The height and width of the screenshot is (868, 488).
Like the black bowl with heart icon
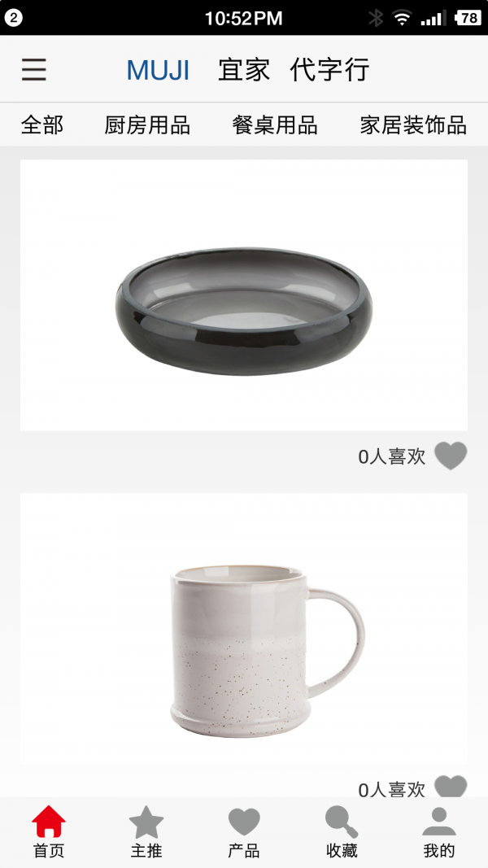tap(451, 456)
